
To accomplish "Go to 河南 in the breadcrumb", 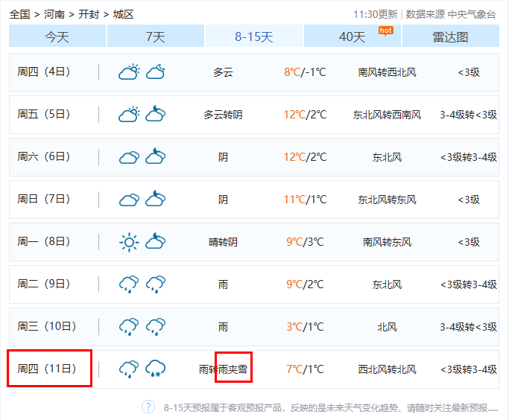I will [x=54, y=15].
